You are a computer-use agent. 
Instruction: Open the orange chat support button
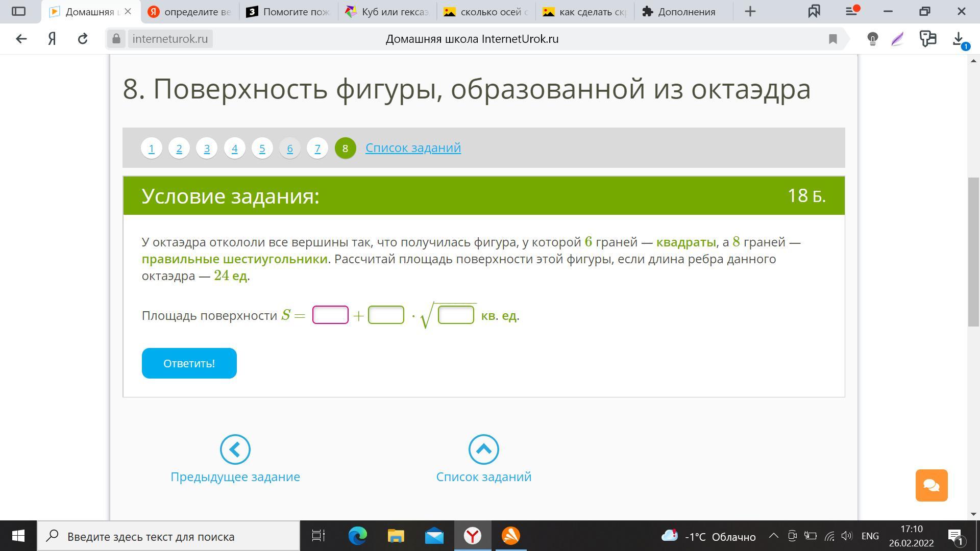click(x=931, y=485)
